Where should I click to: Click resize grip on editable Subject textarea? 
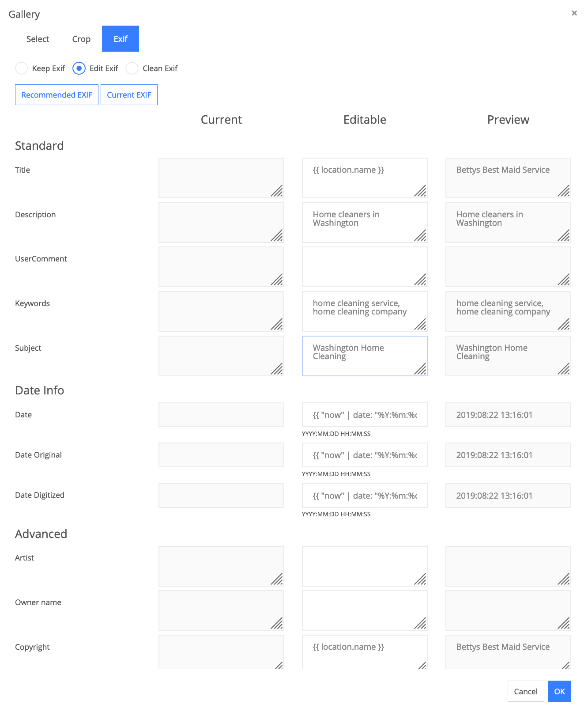tap(421, 369)
